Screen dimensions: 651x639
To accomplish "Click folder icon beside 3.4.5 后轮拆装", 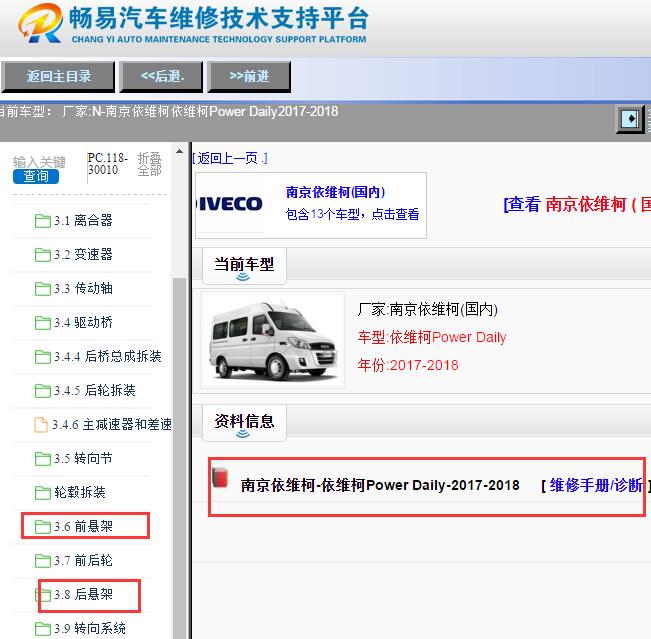I will [x=43, y=391].
